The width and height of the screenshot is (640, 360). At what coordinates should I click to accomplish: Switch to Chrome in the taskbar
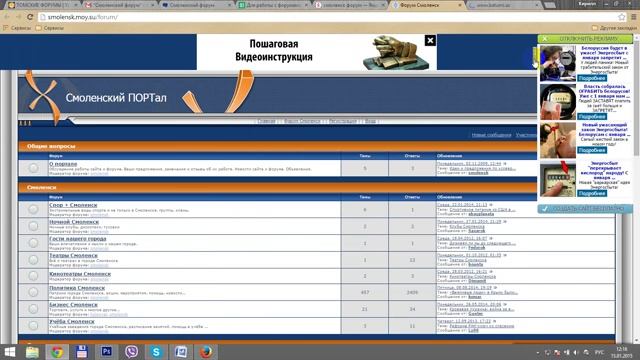coord(57,352)
